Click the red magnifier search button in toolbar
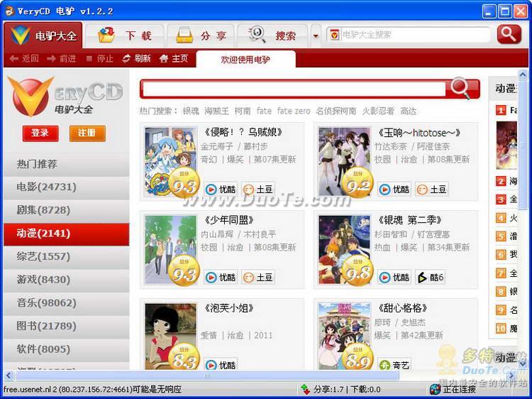This screenshot has width=532, height=399. (509, 34)
